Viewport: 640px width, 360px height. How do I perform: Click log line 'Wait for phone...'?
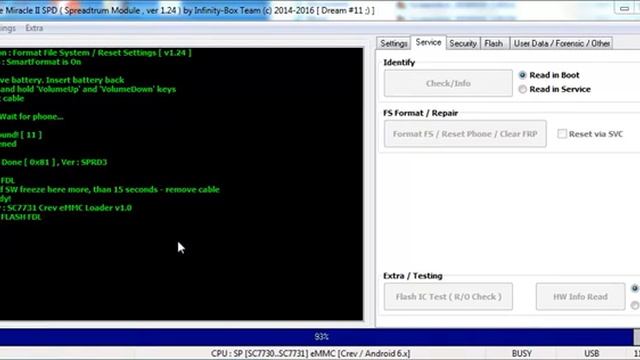tap(32, 117)
